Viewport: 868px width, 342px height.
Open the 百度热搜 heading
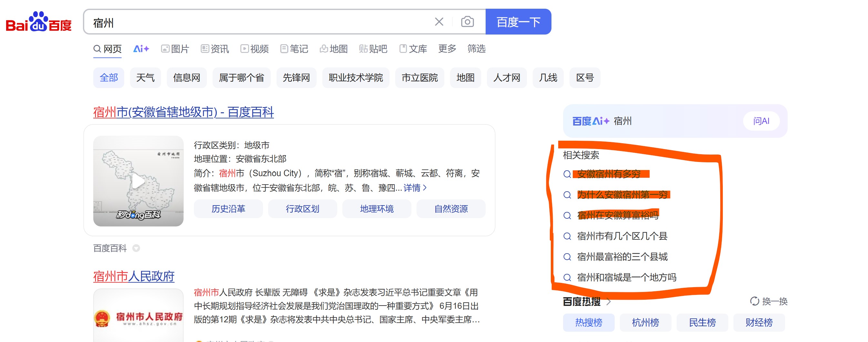582,302
